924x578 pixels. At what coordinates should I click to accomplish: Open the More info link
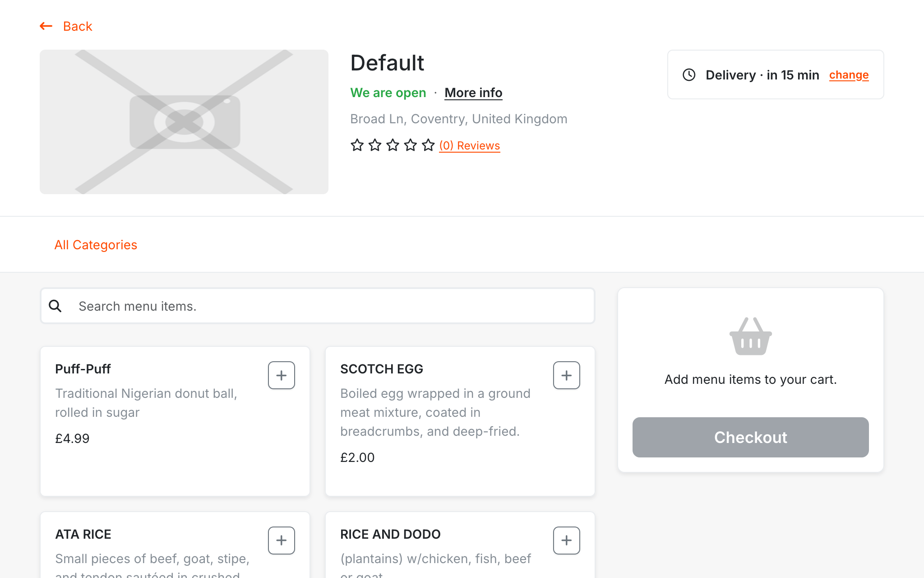coord(473,93)
